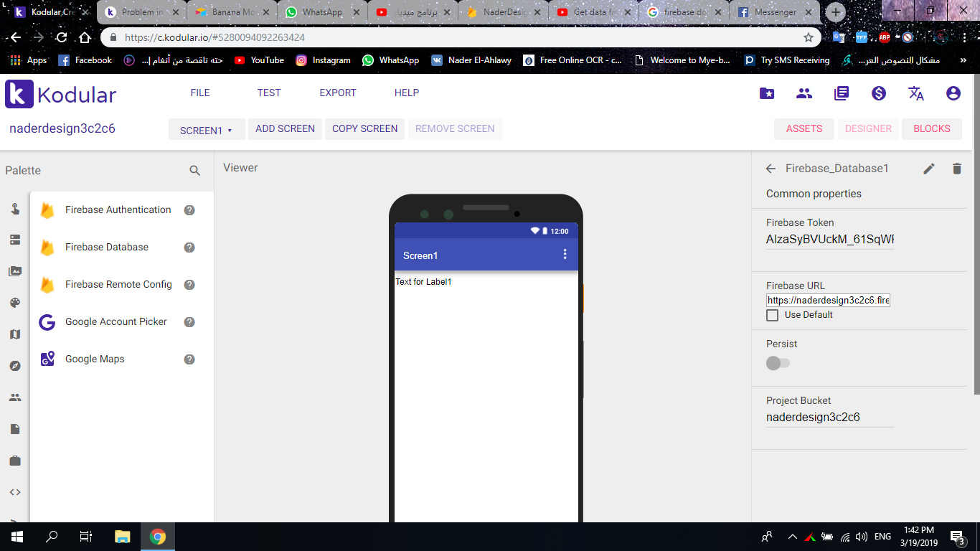Open the HELP menu
Screen dimensions: 980x551
point(407,93)
